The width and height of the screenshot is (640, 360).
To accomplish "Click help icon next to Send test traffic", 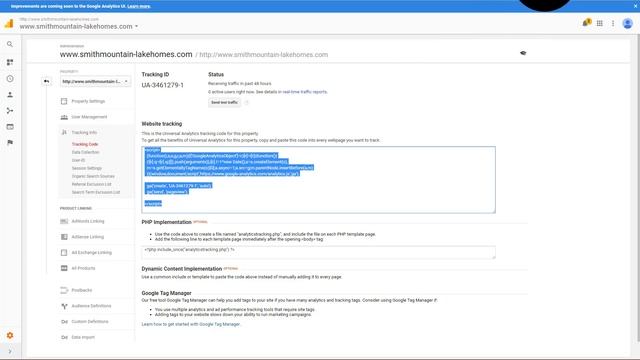I will tap(246, 102).
